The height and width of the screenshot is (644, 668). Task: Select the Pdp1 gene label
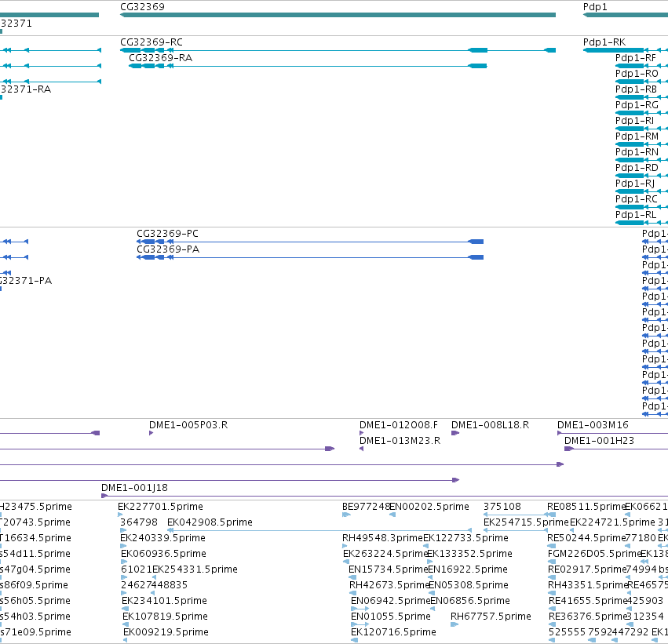(x=595, y=7)
